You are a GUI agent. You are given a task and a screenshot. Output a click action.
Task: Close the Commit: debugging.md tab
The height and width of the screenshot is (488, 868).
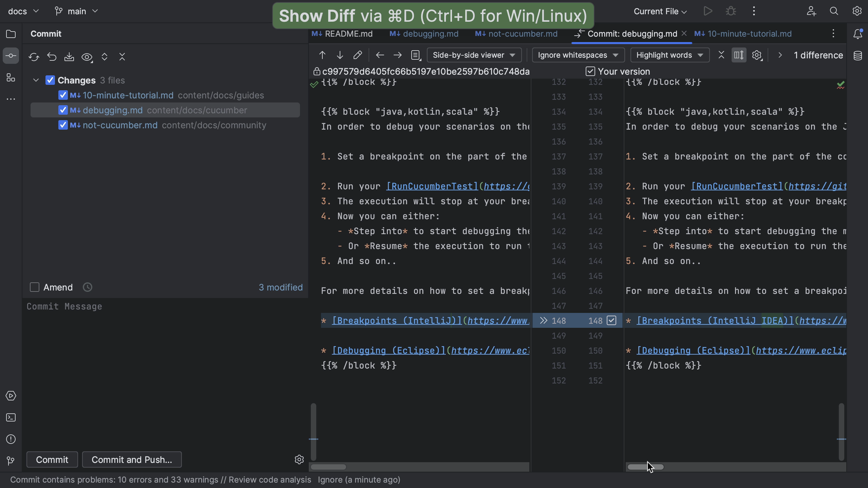point(684,33)
